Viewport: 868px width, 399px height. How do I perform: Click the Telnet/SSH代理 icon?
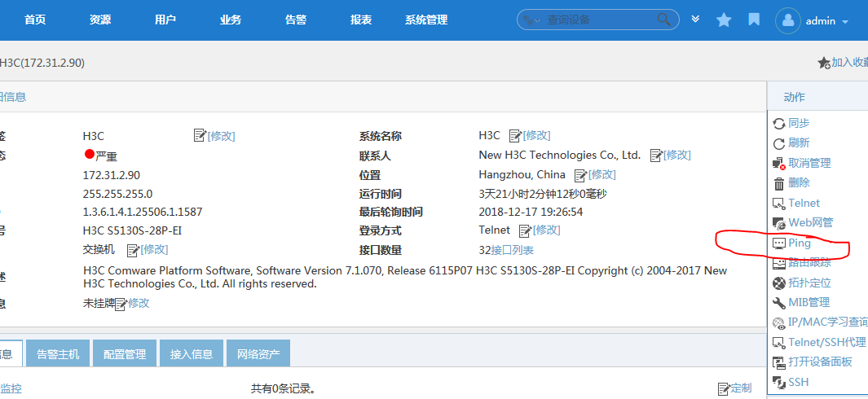point(779,343)
